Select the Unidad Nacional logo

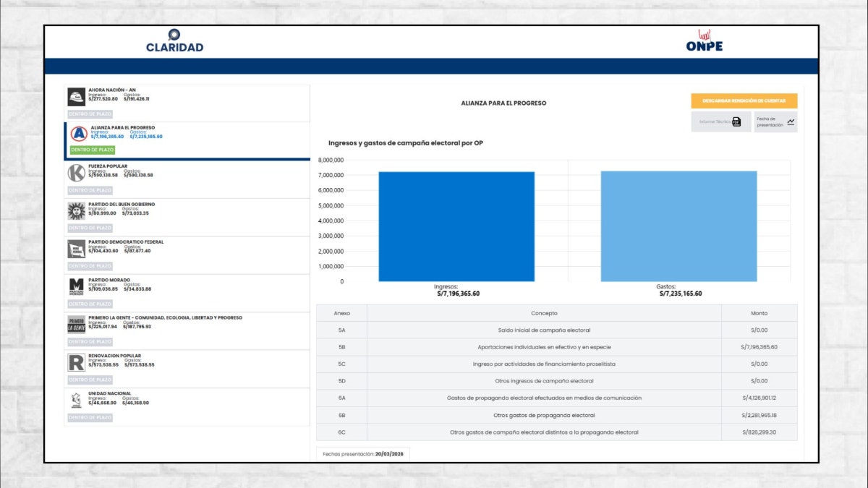tap(77, 401)
